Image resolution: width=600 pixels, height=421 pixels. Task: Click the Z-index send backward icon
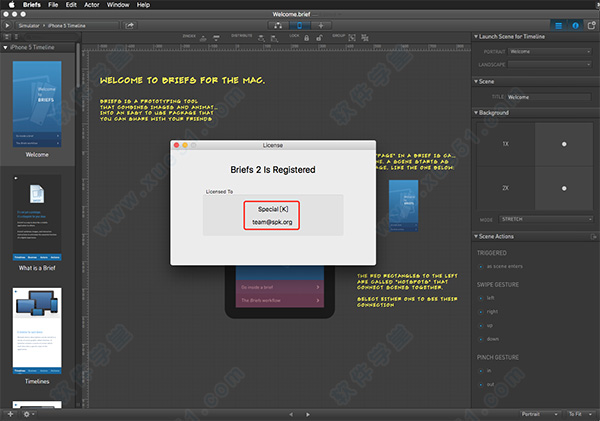pyautogui.click(x=216, y=38)
